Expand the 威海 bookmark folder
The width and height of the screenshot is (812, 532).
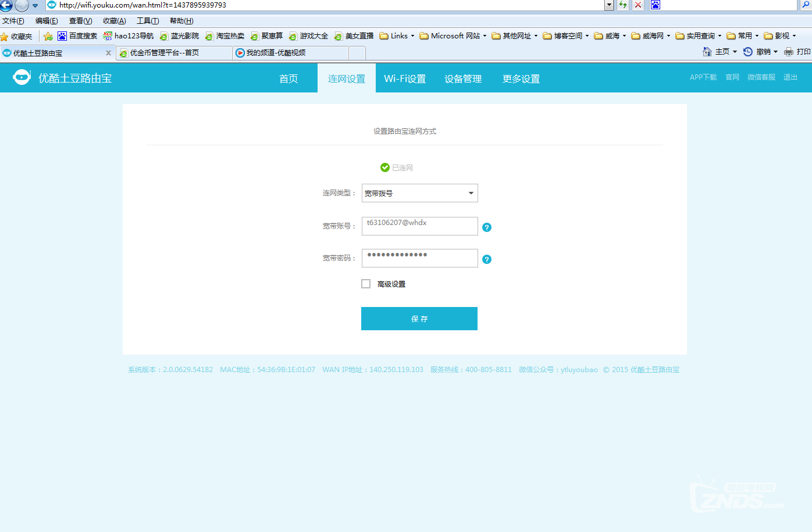[x=610, y=36]
